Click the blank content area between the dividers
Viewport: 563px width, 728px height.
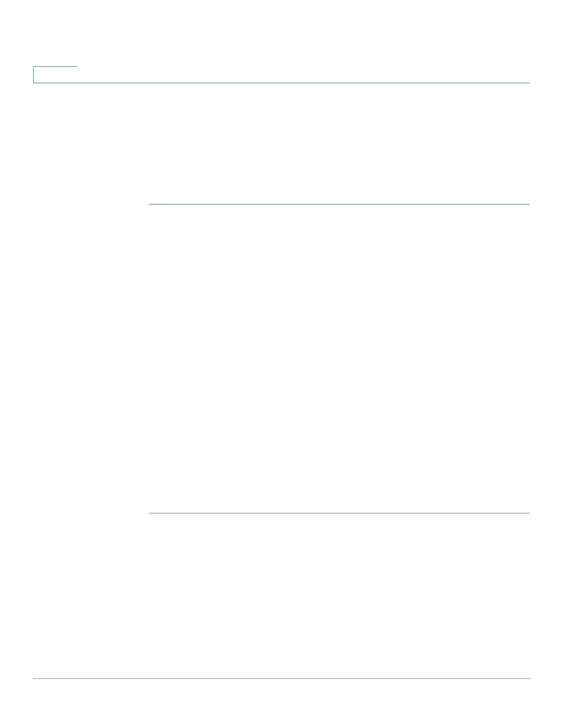(x=339, y=358)
